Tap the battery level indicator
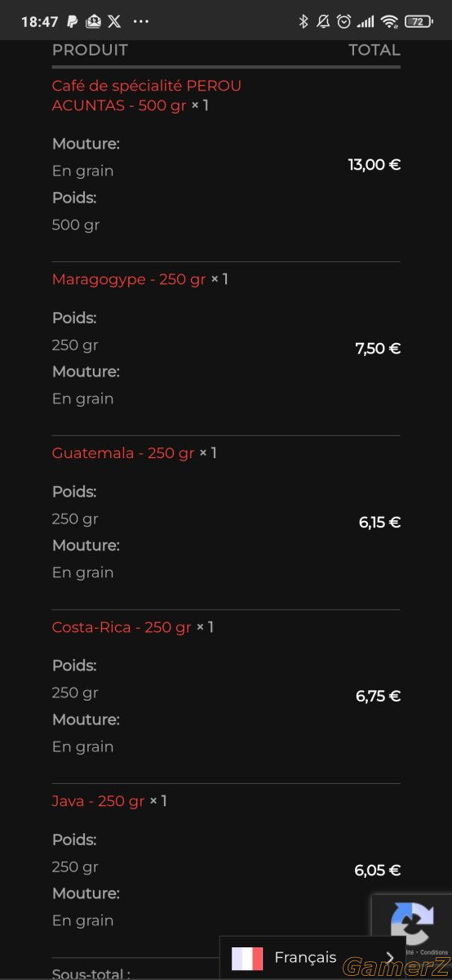 [419, 22]
